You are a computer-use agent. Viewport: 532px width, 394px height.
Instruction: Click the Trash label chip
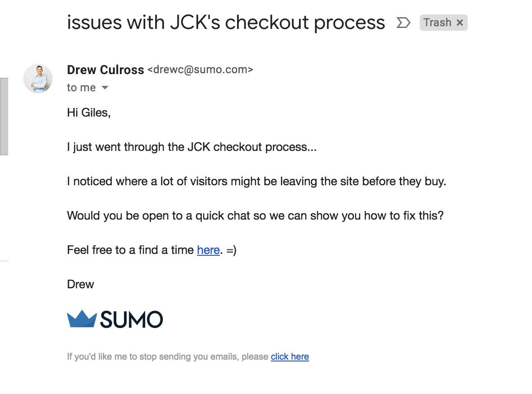pos(437,23)
